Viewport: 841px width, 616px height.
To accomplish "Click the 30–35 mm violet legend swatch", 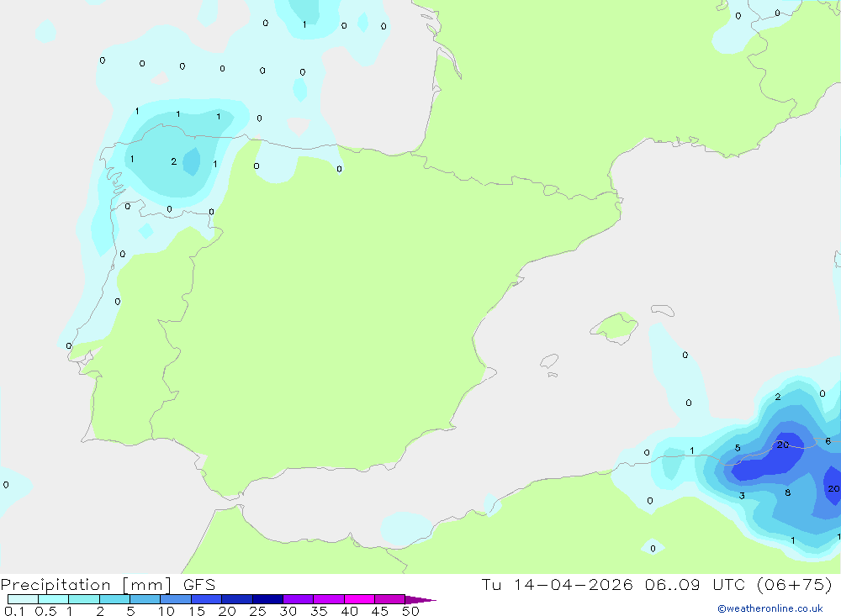I will point(298,599).
